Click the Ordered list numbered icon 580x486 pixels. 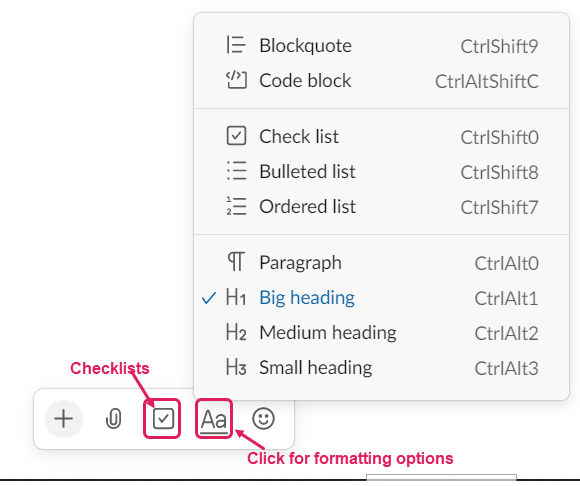pyautogui.click(x=236, y=206)
